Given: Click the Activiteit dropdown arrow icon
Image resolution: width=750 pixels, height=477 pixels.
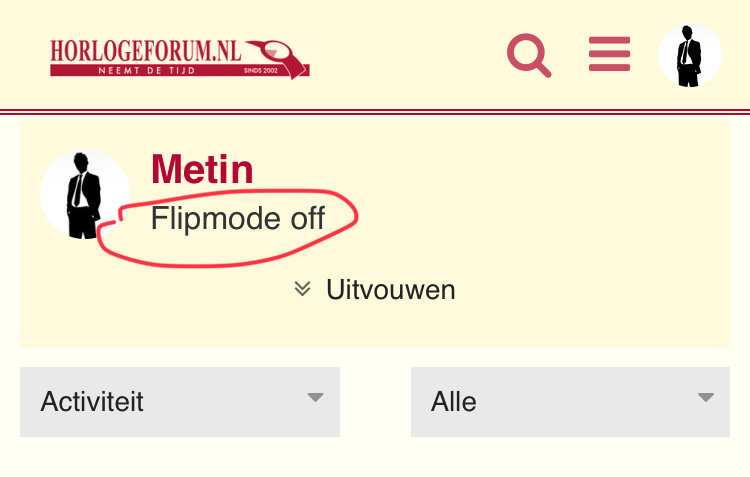Looking at the screenshot, I should (315, 397).
